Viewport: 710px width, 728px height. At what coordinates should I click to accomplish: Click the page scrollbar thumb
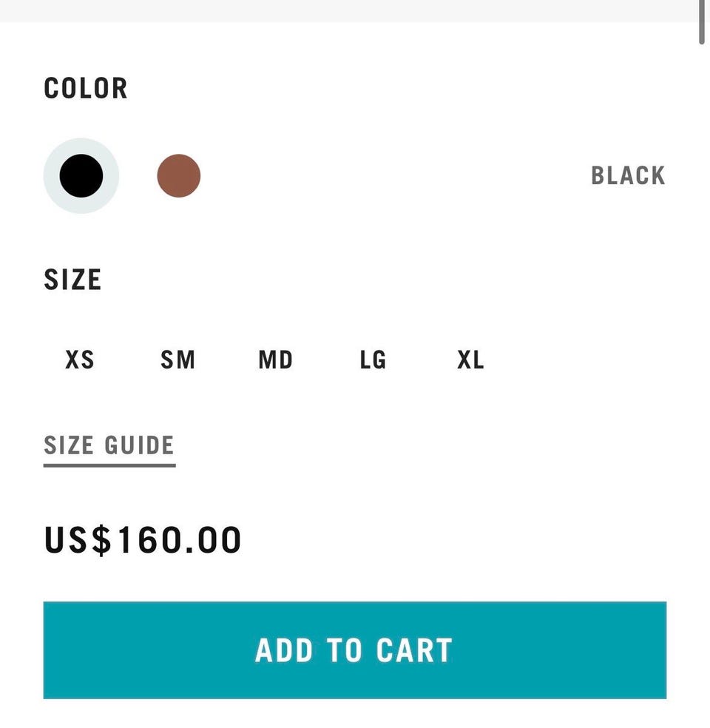click(x=702, y=21)
